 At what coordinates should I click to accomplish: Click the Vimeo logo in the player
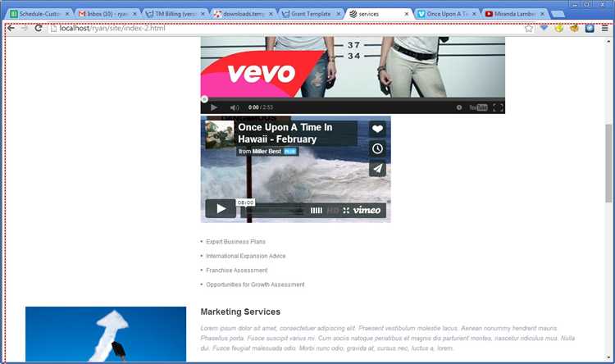(x=367, y=210)
